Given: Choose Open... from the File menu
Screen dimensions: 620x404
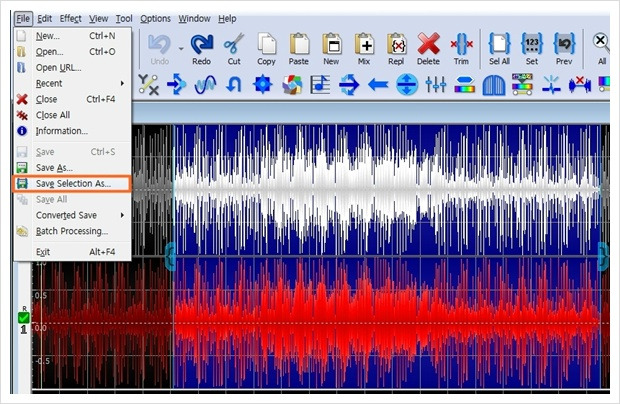Looking at the screenshot, I should click(x=72, y=52).
